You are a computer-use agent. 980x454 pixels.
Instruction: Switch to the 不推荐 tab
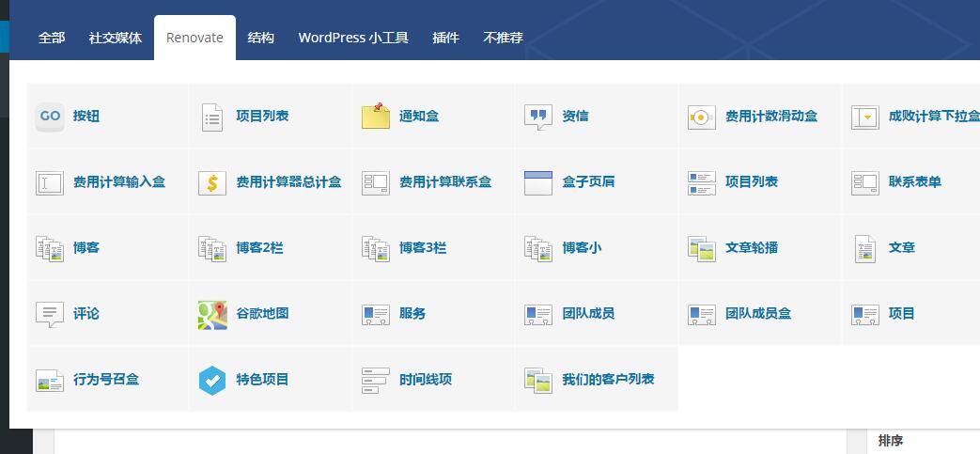[503, 38]
